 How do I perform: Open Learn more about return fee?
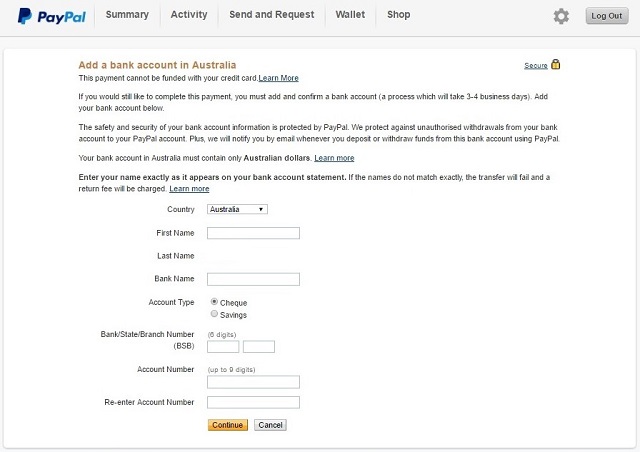click(x=189, y=189)
